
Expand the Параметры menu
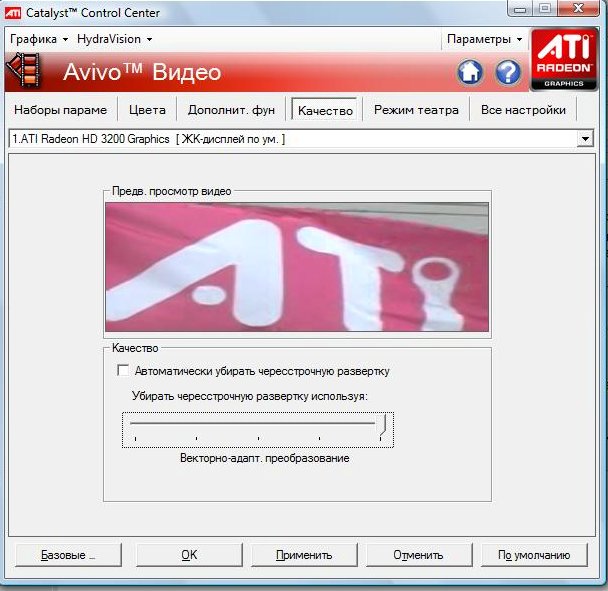[484, 39]
